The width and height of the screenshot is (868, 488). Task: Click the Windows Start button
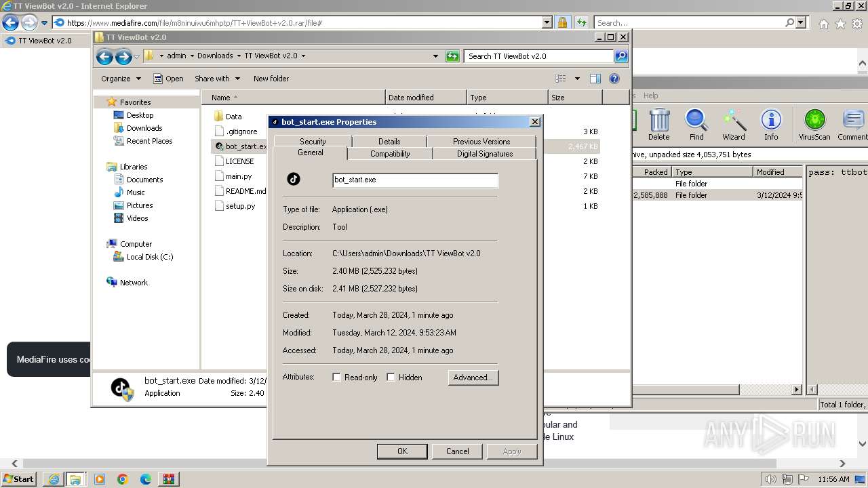pyautogui.click(x=19, y=479)
